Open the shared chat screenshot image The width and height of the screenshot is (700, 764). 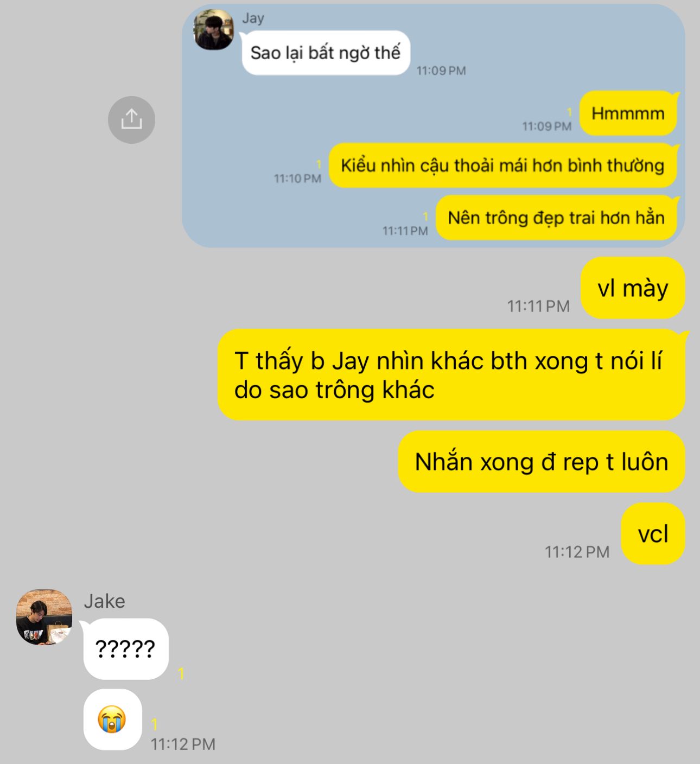pos(433,126)
